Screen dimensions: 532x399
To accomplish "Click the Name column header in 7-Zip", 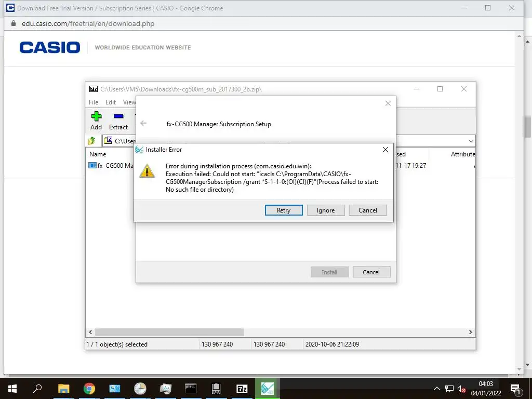I will (98, 154).
